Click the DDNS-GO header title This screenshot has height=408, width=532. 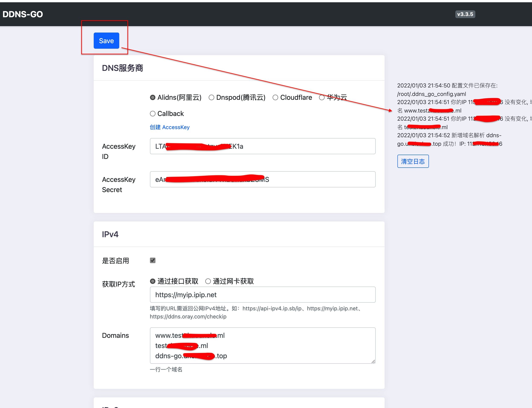click(23, 14)
